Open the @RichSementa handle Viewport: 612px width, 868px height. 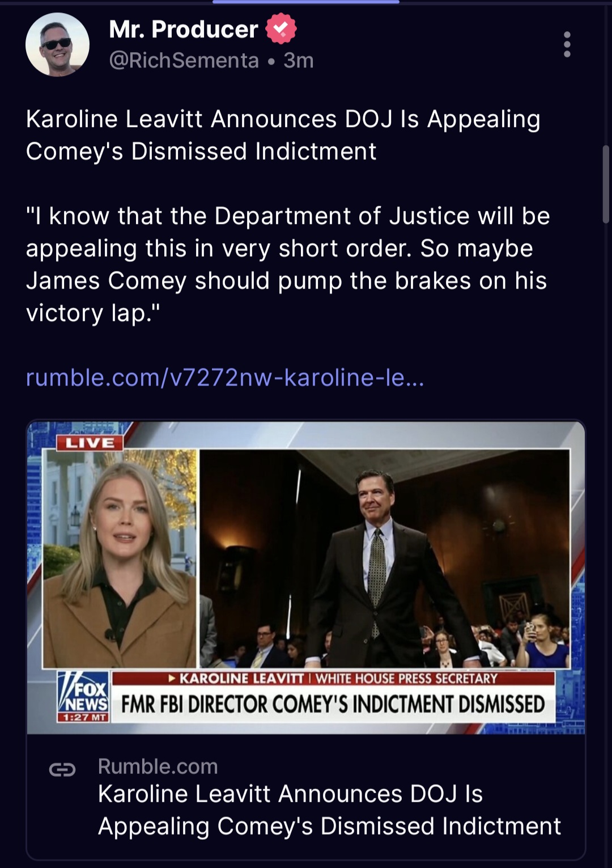point(184,60)
